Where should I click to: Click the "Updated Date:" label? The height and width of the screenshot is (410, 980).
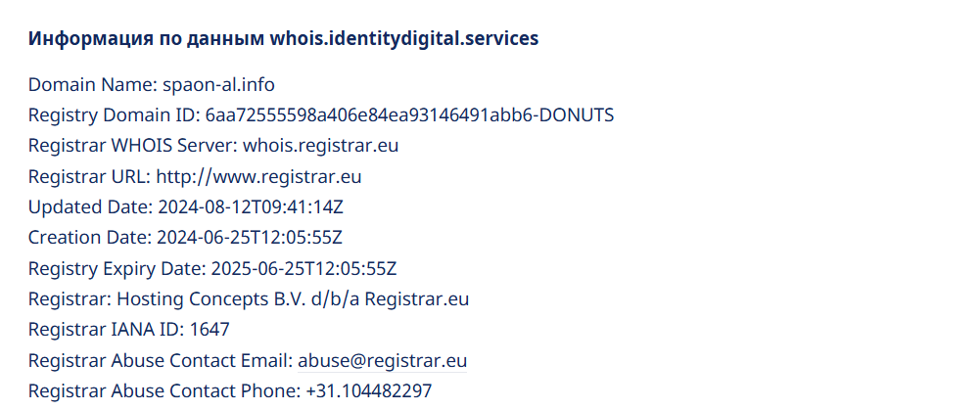[89, 207]
